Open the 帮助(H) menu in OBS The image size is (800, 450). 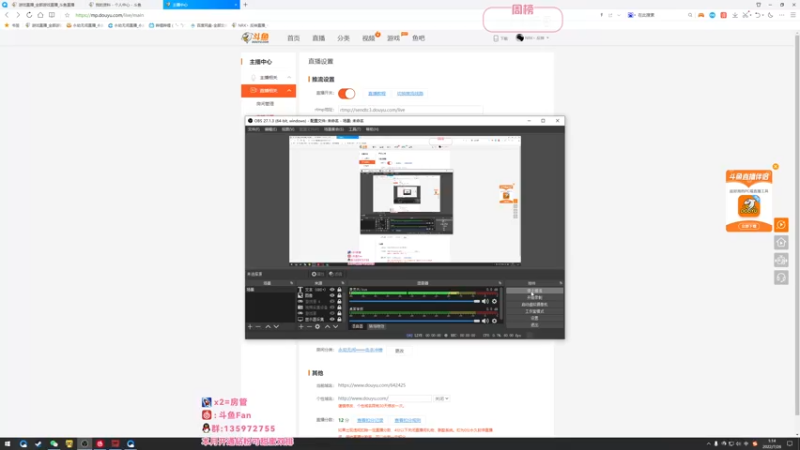pyautogui.click(x=372, y=130)
